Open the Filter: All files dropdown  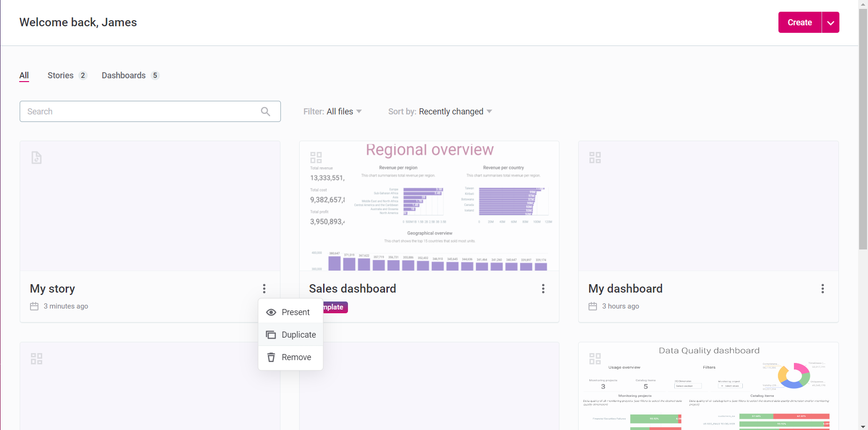(332, 112)
